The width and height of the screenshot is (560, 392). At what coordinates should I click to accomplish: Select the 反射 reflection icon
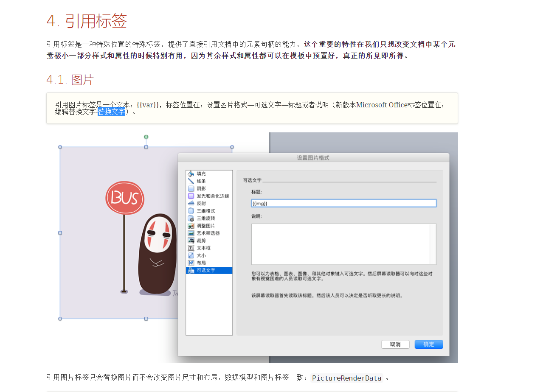coord(191,204)
